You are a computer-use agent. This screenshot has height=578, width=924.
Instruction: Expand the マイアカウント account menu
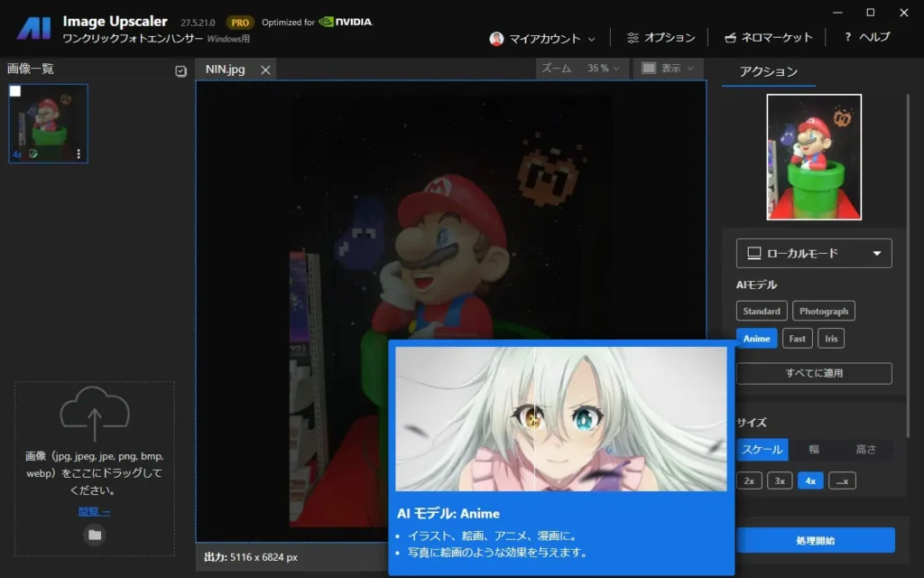point(543,39)
